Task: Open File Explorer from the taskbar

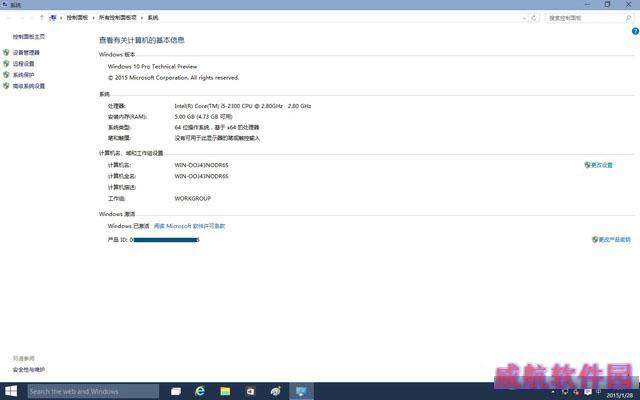Action: (x=225, y=391)
